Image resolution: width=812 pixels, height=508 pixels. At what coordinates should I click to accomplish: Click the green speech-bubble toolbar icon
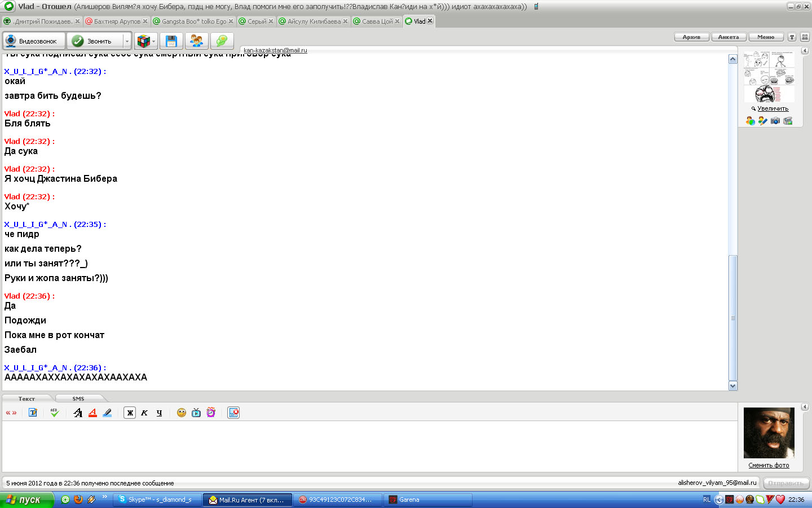[222, 41]
